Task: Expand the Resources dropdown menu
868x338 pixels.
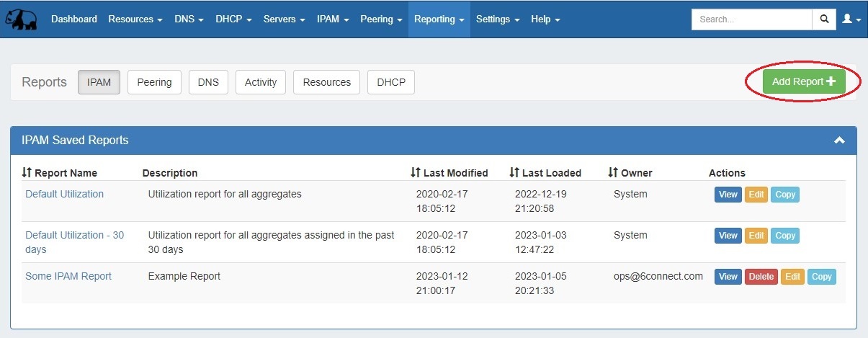Action: (x=135, y=19)
